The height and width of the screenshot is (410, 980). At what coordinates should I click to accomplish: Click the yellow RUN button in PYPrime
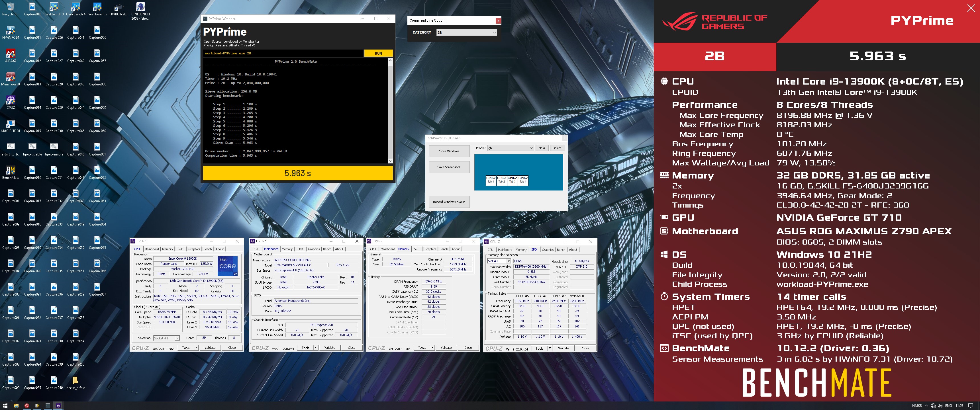(378, 53)
